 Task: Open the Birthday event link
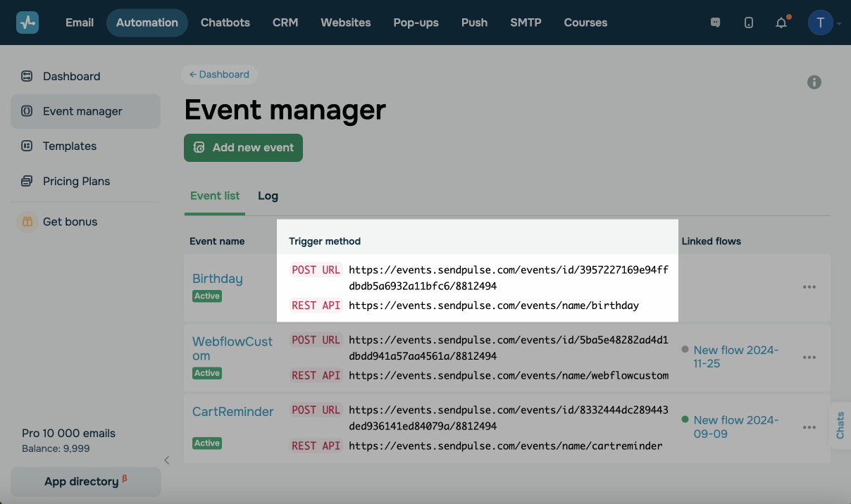click(217, 279)
